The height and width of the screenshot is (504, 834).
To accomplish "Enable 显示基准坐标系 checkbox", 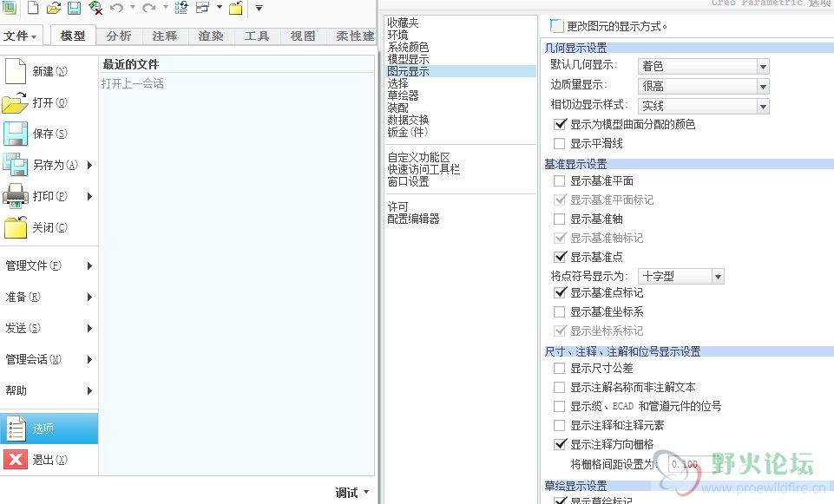I will tap(560, 311).
